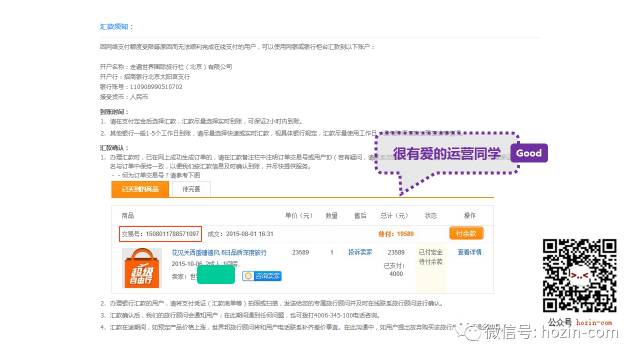640x360 pixels.
Task: Click the 投诉卖家 complain-about-seller link
Action: point(360,252)
